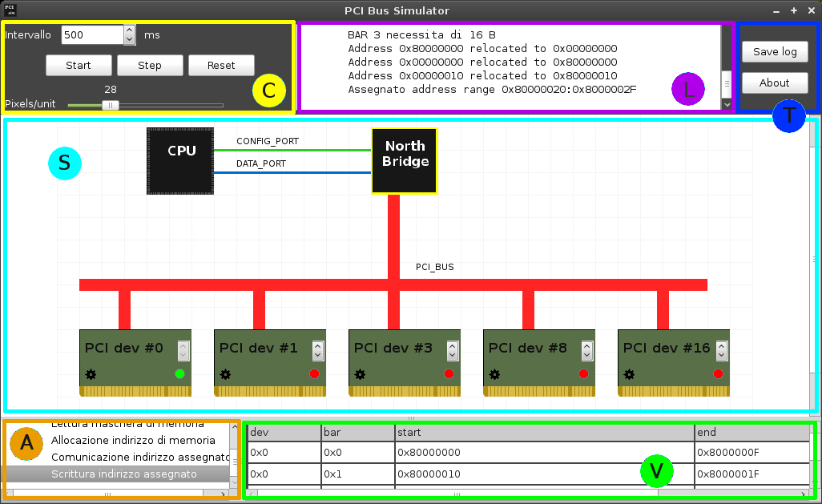Click the log panel scrollbar thumb

click(727, 84)
